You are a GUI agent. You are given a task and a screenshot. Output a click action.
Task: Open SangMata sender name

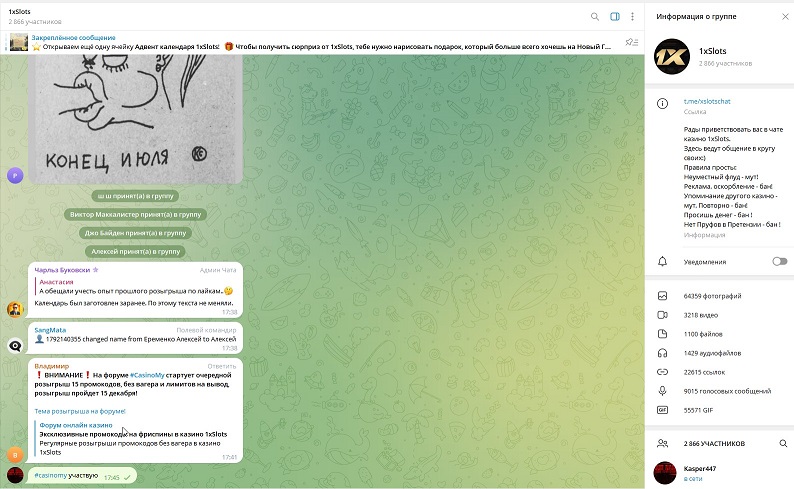[x=50, y=330]
